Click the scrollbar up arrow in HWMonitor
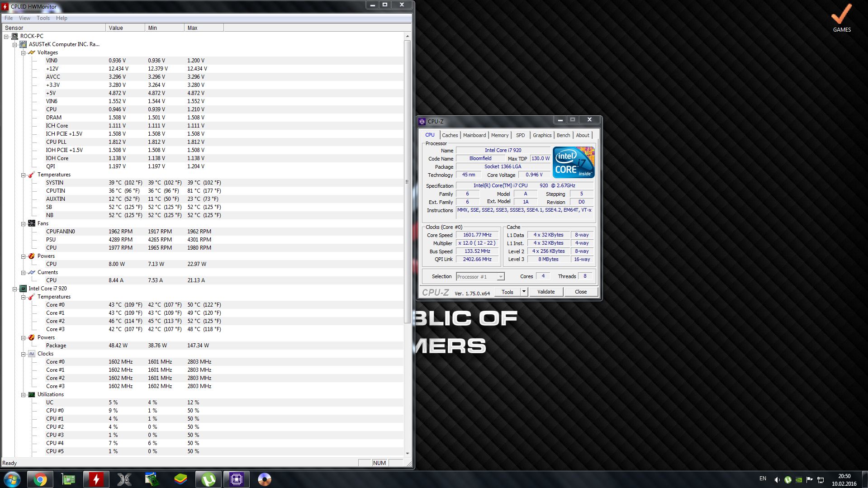The width and height of the screenshot is (868, 488). coord(407,36)
